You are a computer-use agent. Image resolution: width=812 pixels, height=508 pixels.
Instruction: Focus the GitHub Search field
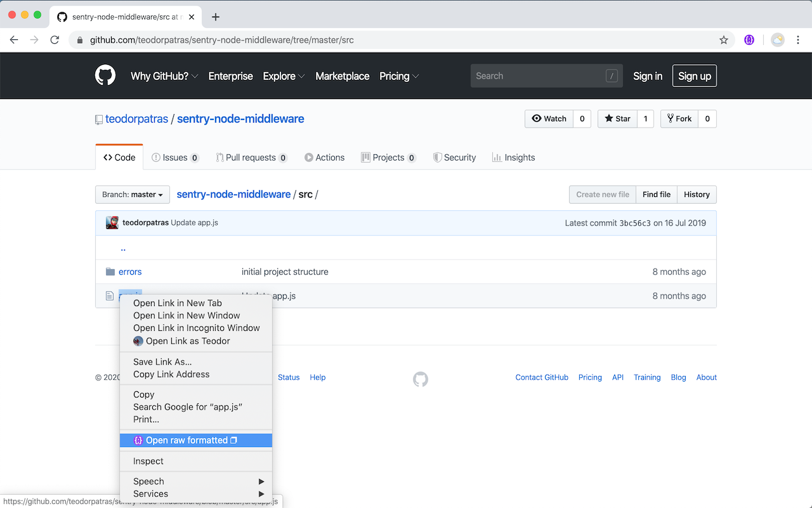tap(547, 76)
